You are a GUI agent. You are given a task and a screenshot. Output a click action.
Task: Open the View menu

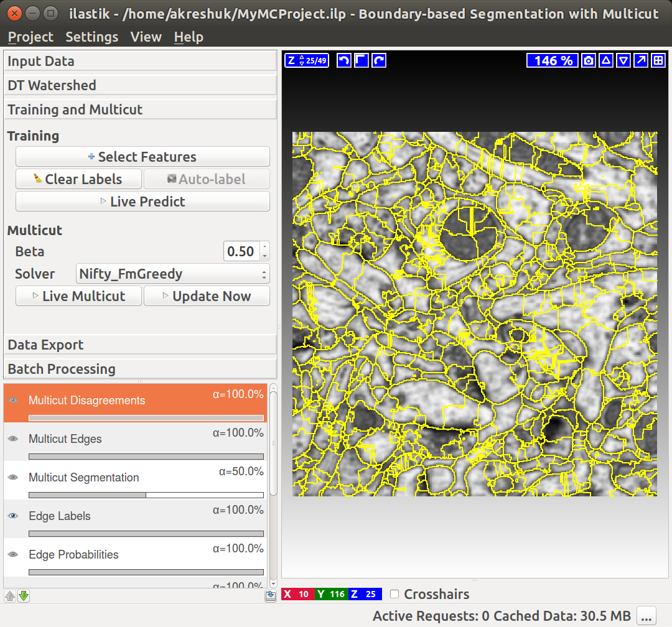tap(146, 37)
